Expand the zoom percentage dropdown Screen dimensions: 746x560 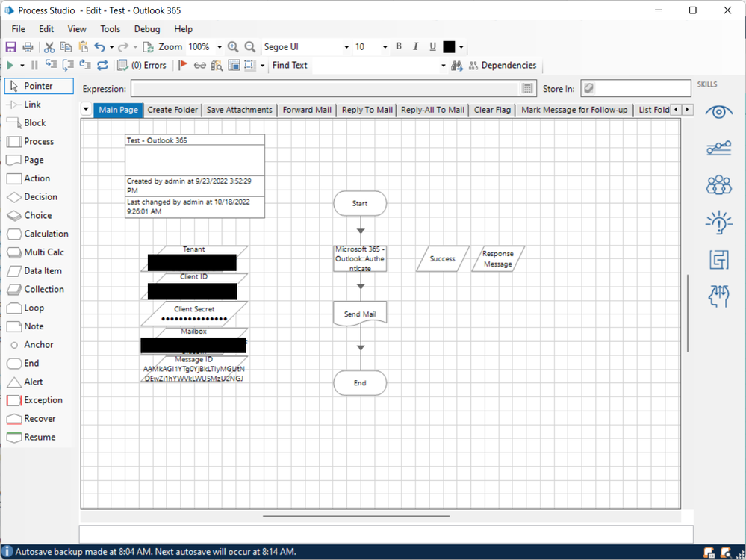point(219,47)
